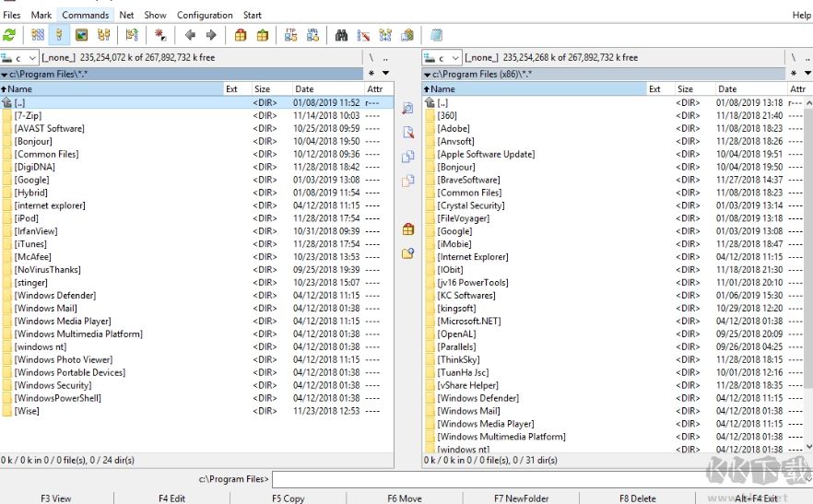Open the Net menu

coord(126,15)
